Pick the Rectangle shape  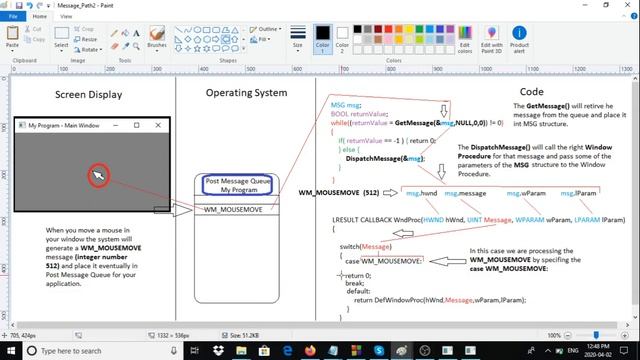pyautogui.click(x=207, y=30)
